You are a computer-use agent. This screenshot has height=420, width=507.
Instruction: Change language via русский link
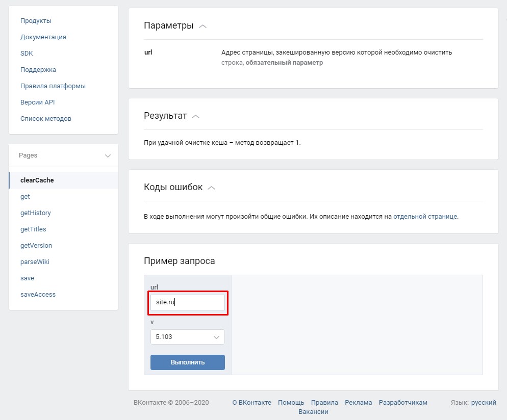tap(484, 403)
